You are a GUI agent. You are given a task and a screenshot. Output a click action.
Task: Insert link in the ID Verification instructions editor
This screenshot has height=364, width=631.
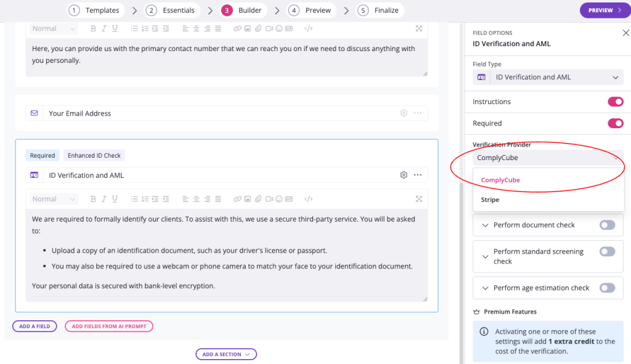pos(237,199)
